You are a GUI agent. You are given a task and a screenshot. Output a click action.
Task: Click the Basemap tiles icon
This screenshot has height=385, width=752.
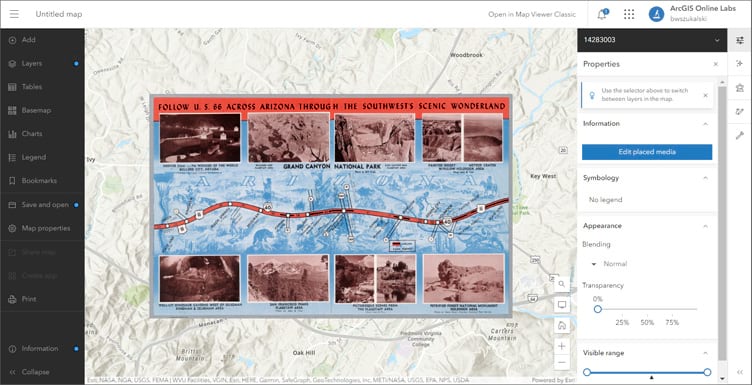[12, 110]
